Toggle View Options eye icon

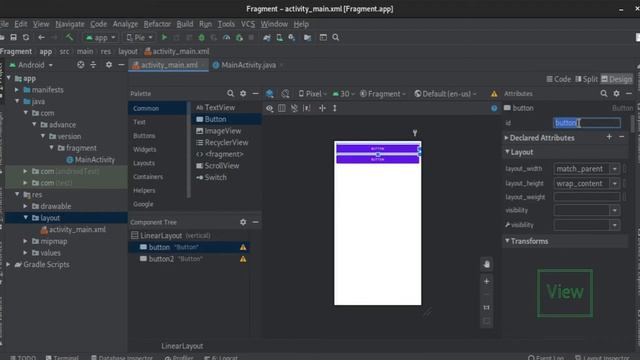270,108
